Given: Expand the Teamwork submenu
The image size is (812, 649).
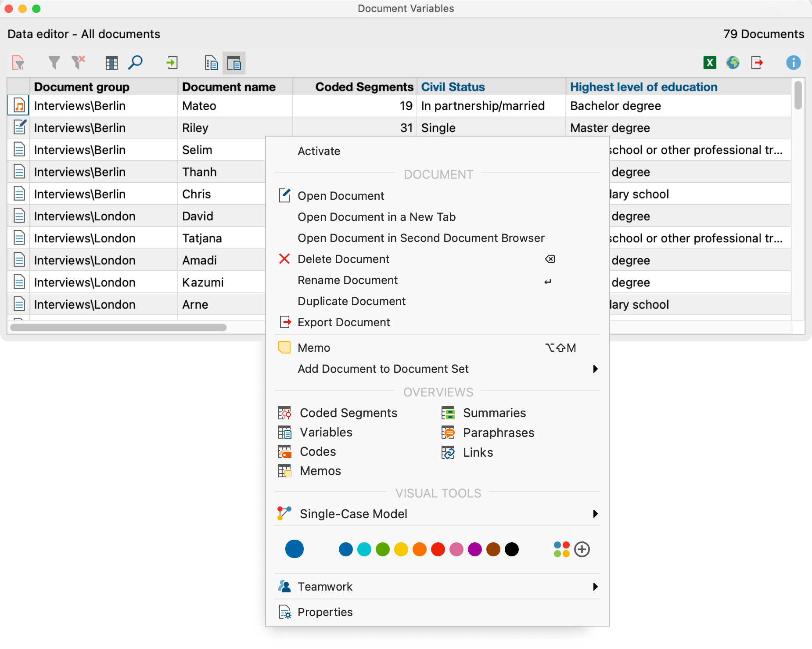Looking at the screenshot, I should (325, 586).
